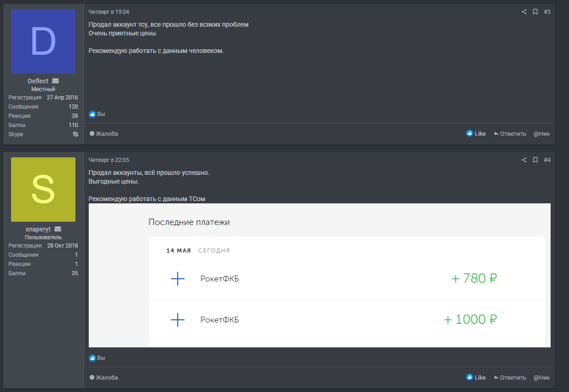Toggle Like on Deflect's post
Image resolution: width=569 pixels, height=392 pixels.
coord(476,134)
